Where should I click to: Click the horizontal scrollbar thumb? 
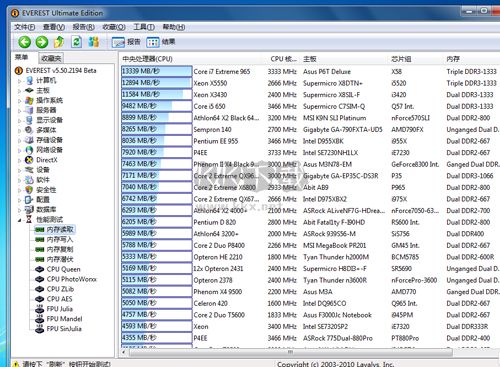pos(290,352)
